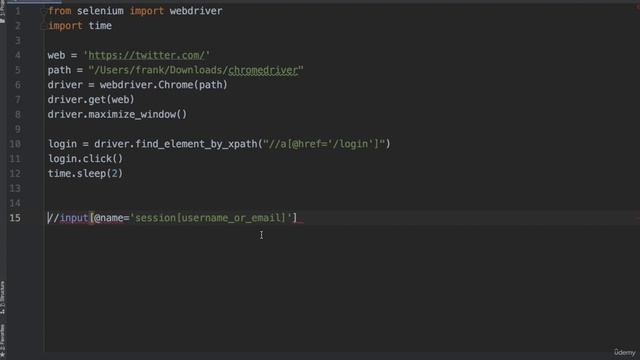This screenshot has width=640, height=360.
Task: Click empty line 13 number in gutter
Action: click(x=15, y=188)
